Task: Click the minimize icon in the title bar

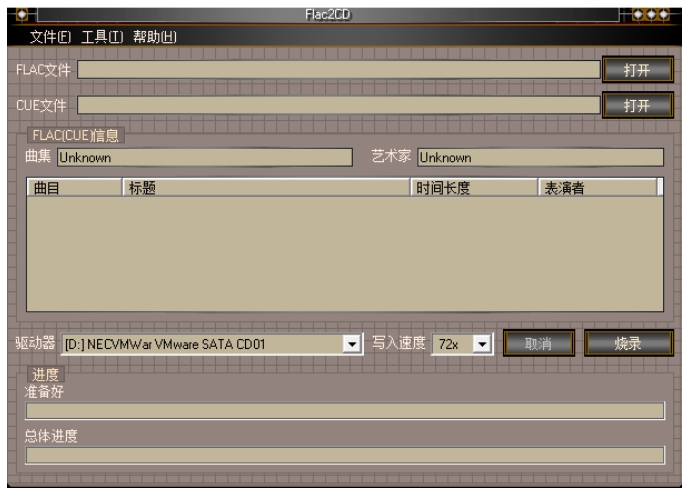Action: [638, 14]
